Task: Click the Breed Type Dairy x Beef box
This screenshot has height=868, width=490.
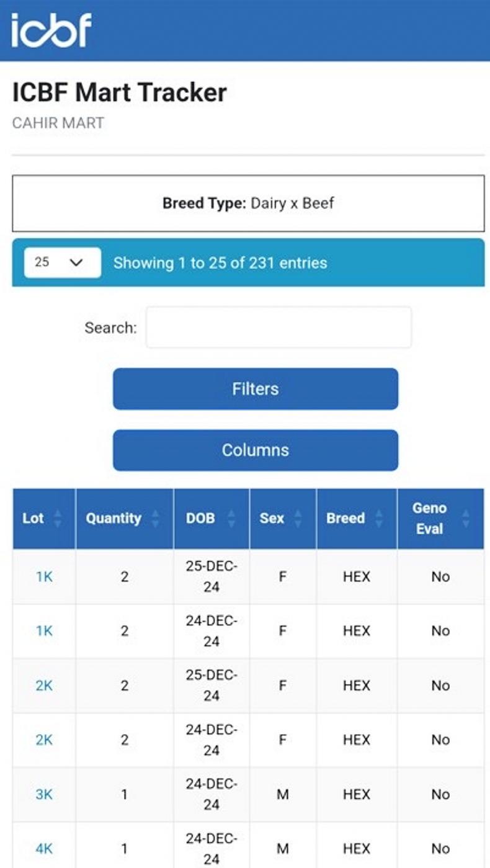Action: (x=248, y=204)
